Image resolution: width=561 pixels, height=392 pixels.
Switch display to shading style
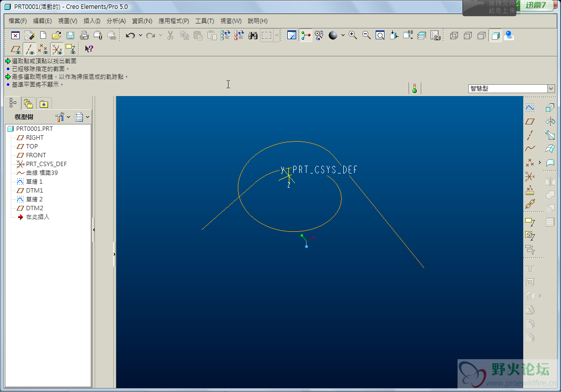point(495,35)
